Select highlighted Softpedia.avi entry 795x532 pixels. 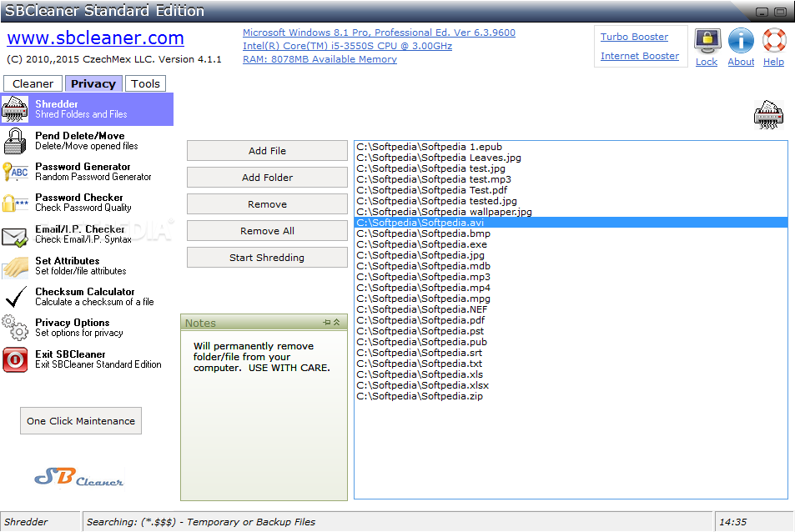point(571,223)
